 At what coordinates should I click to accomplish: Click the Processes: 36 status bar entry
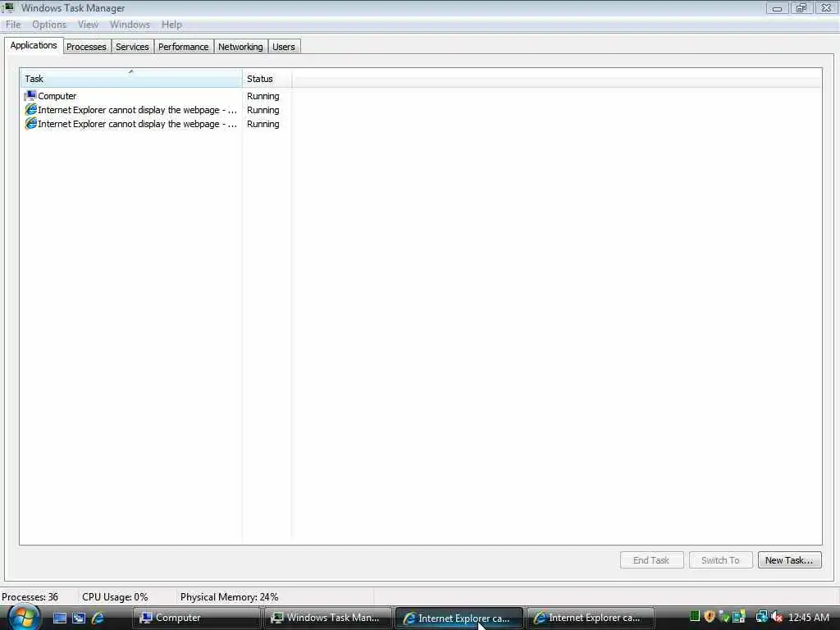(x=30, y=597)
